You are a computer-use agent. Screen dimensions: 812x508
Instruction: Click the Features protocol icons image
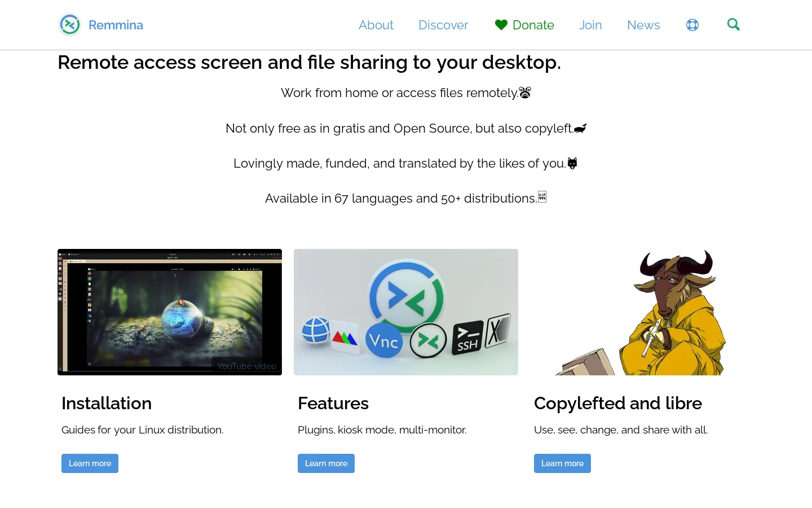(x=406, y=312)
